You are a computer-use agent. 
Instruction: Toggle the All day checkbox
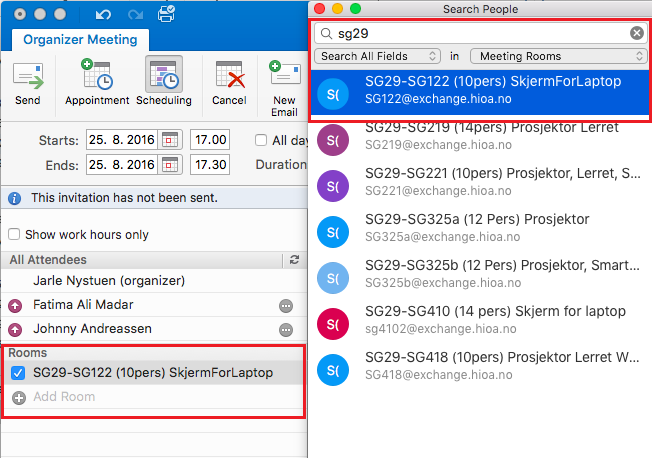click(262, 139)
